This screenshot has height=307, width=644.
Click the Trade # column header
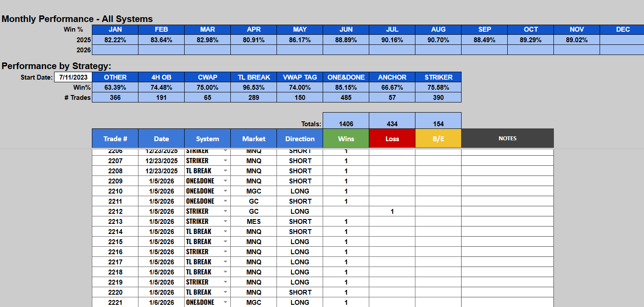pos(115,139)
